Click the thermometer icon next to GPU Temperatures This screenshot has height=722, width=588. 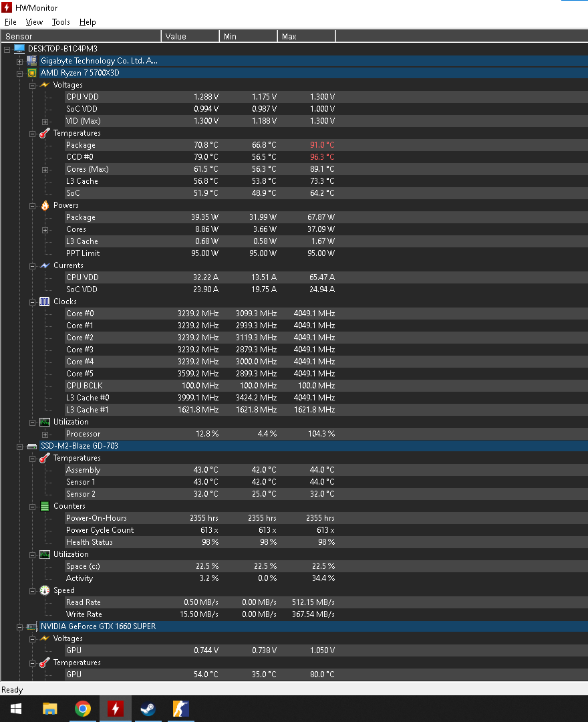coord(45,663)
